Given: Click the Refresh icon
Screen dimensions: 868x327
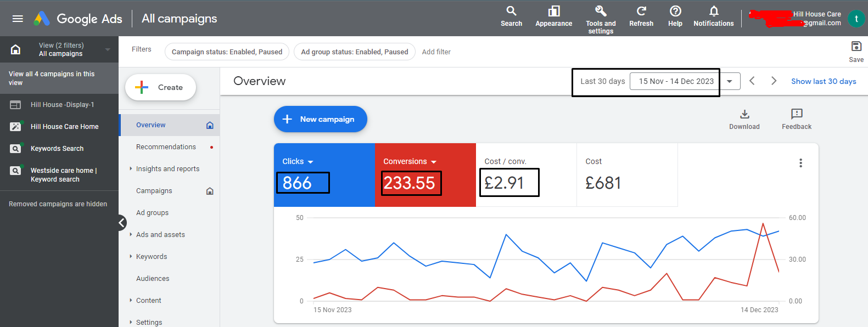Looking at the screenshot, I should pos(641,12).
